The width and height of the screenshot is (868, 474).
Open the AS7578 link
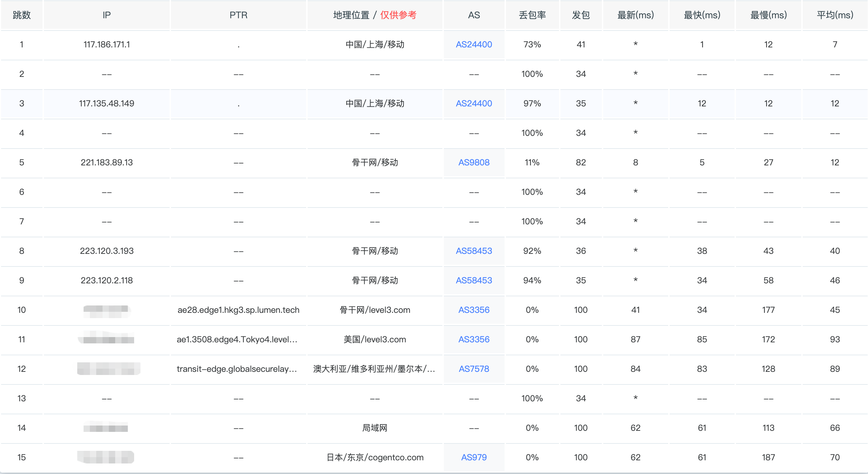point(474,369)
